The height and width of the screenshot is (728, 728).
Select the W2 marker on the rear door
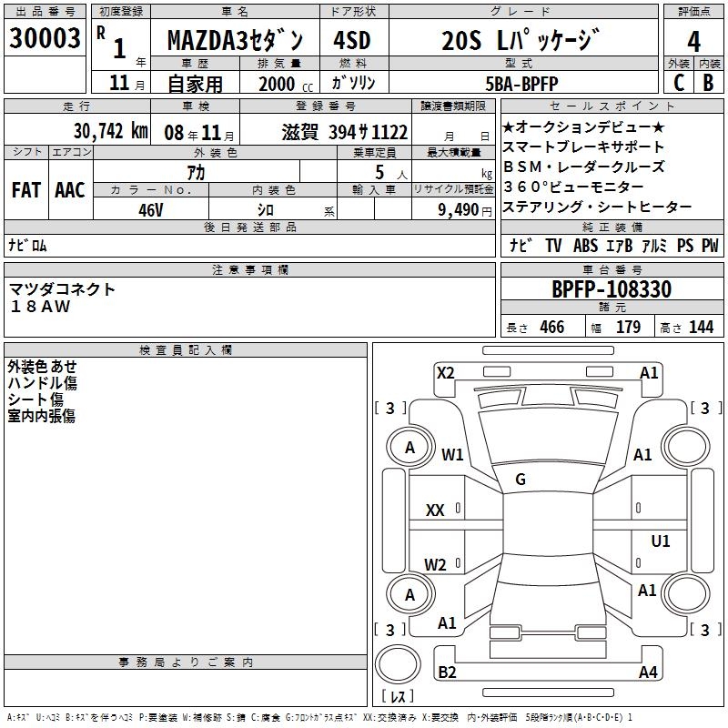click(x=435, y=564)
